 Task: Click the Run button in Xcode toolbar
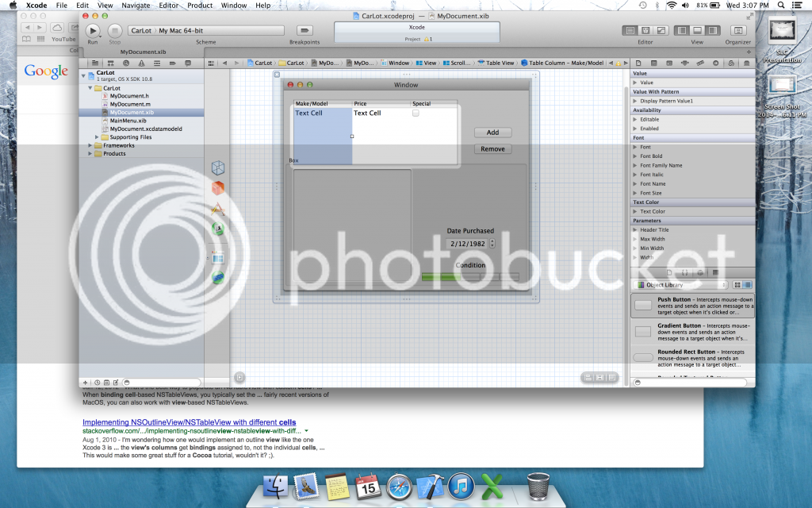click(x=93, y=31)
